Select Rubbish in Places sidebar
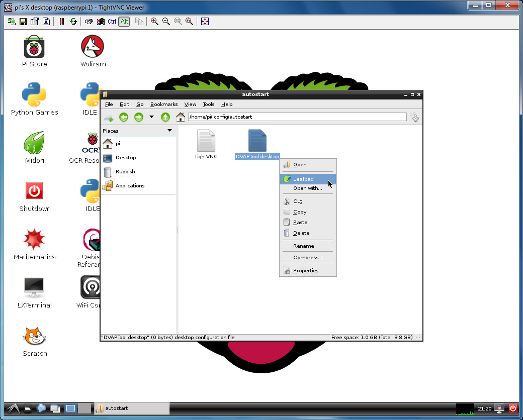Screen dimensions: 523x420 tap(138, 171)
